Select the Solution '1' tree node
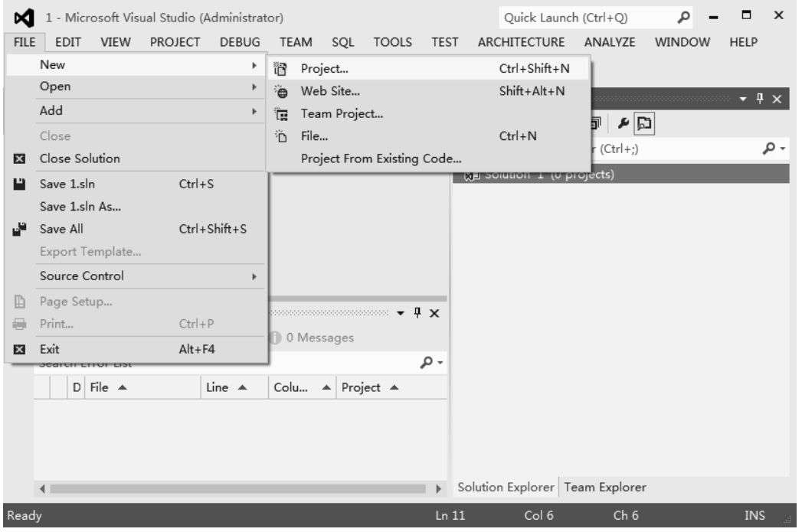802x532 pixels. [621, 175]
